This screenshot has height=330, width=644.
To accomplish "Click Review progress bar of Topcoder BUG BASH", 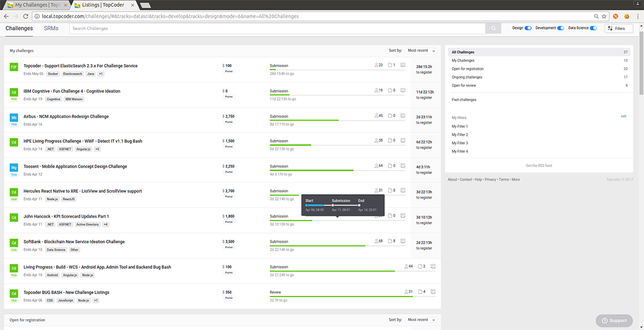I will coord(352,296).
